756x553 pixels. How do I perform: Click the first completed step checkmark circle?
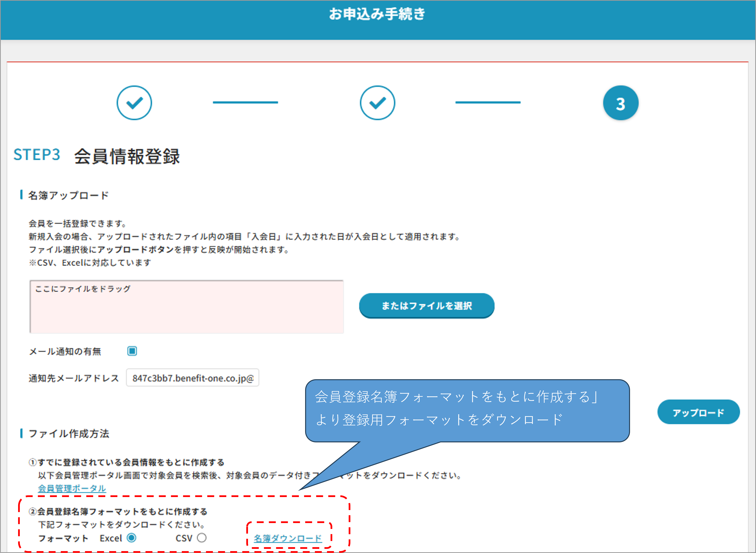point(134,103)
